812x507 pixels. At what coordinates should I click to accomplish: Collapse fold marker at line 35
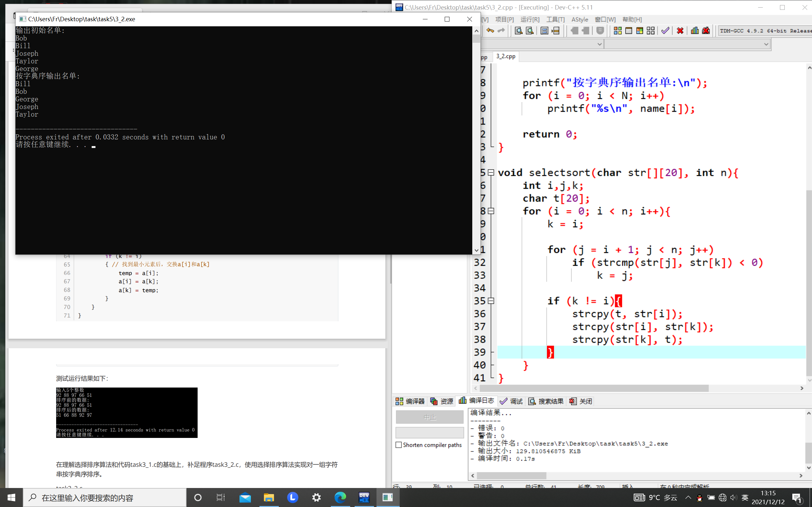[x=491, y=301]
